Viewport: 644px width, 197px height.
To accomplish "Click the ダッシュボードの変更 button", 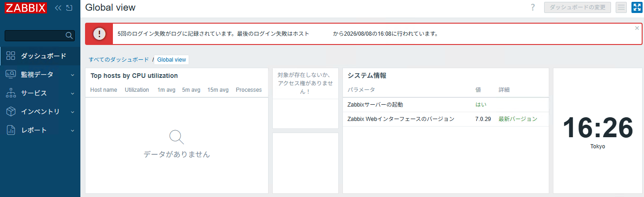I will click(578, 7).
